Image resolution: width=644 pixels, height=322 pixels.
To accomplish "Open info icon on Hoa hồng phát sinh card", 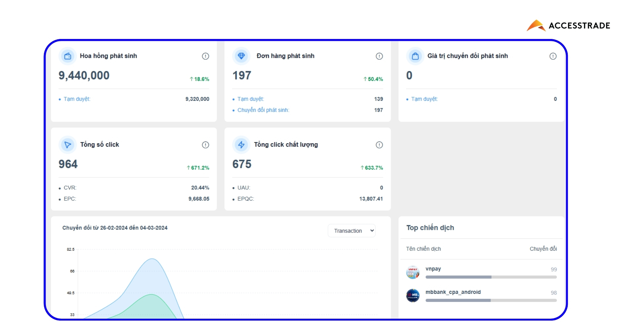I will (x=205, y=56).
